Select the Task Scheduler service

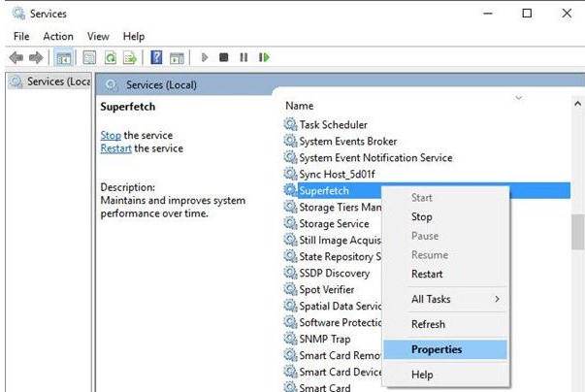click(333, 124)
